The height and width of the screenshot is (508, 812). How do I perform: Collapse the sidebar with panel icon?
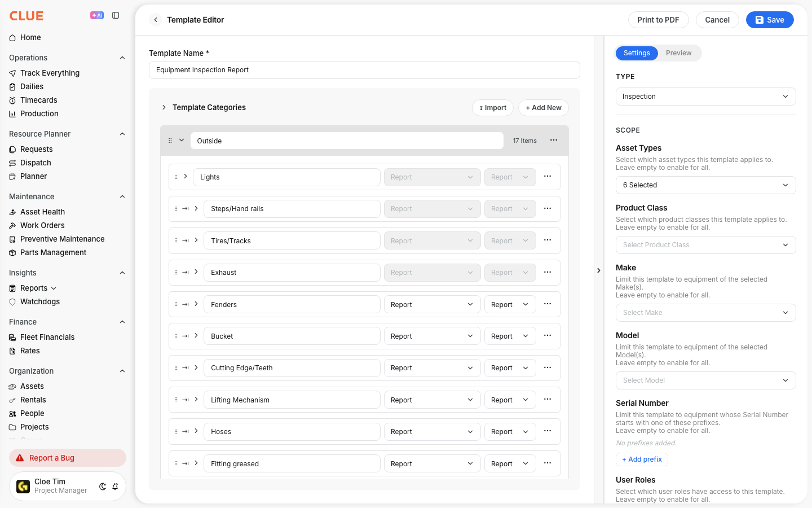point(116,15)
